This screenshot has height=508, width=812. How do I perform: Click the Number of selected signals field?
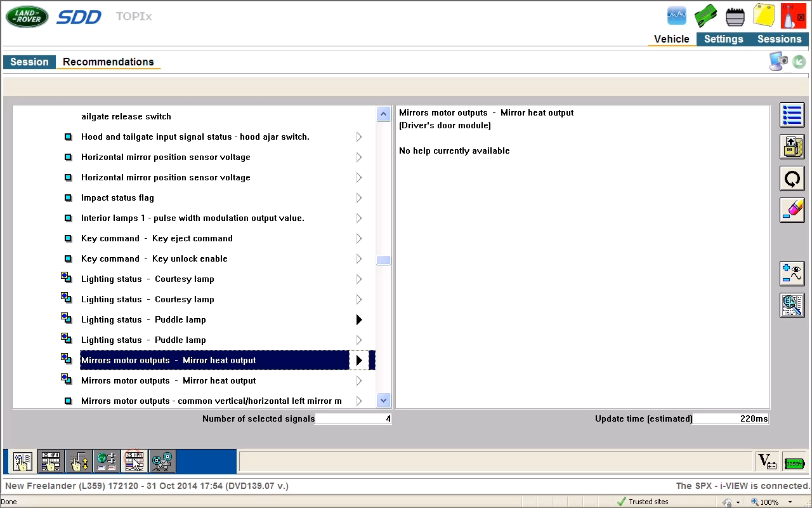coord(353,418)
